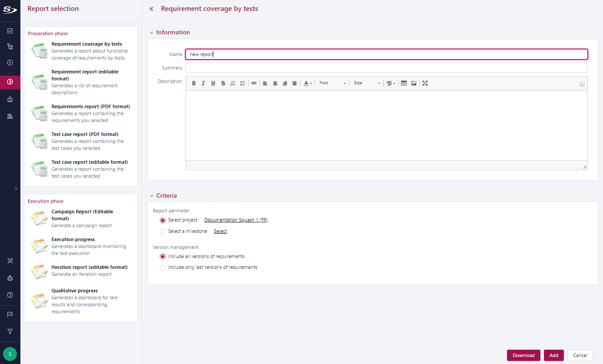This screenshot has height=364, width=603.
Task: Click the Download button
Action: coord(523,355)
